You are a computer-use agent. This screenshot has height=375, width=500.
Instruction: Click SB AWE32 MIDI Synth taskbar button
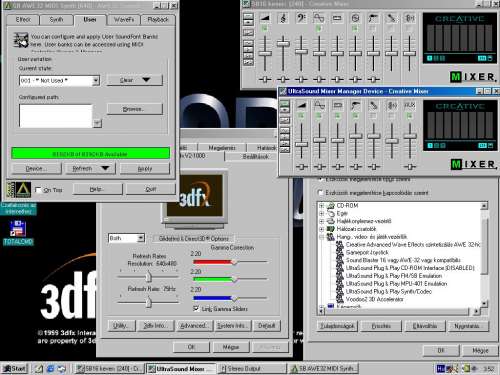coord(324,368)
